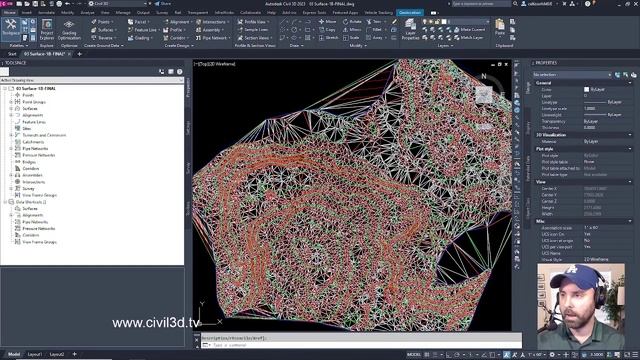The image size is (640, 360).
Task: Open the Civil 3D workspace dropdown
Action: (x=118, y=4)
